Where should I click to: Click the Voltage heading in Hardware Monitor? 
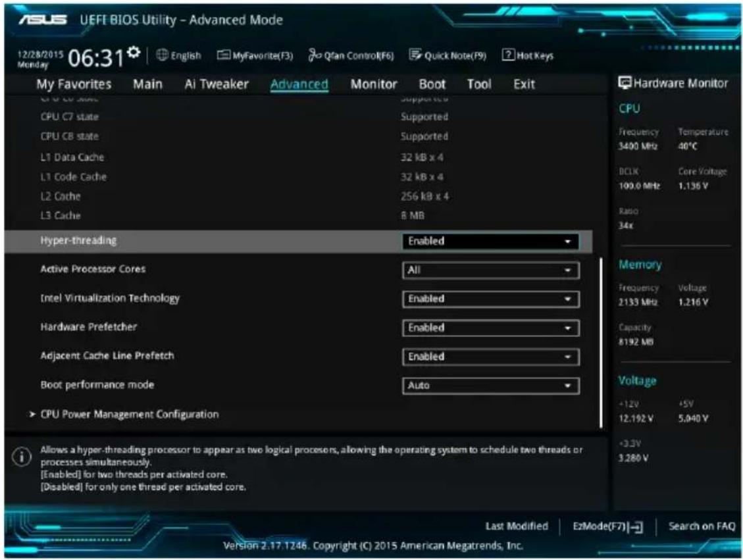point(637,381)
